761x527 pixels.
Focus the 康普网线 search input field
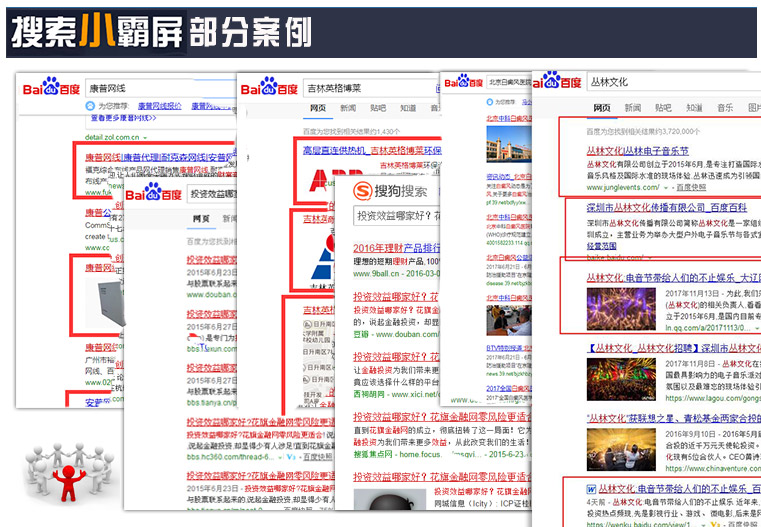(160, 88)
